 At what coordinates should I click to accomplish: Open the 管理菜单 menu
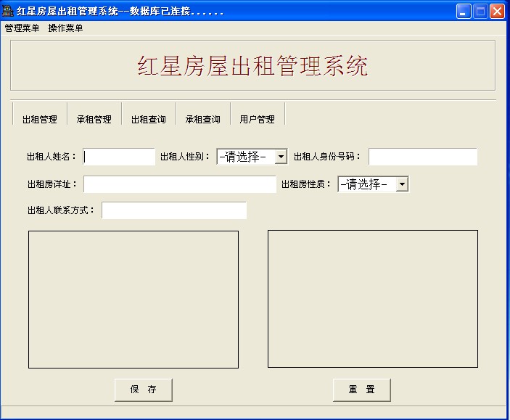pos(22,28)
